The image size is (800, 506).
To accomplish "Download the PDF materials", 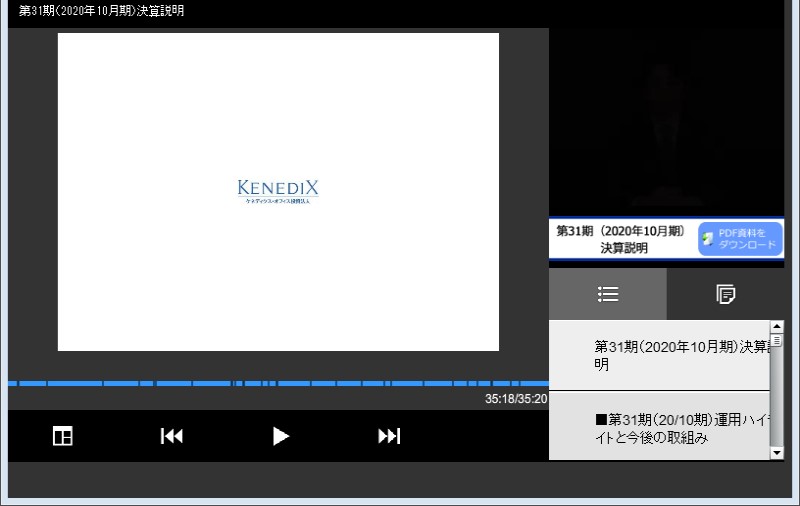I will 740,239.
